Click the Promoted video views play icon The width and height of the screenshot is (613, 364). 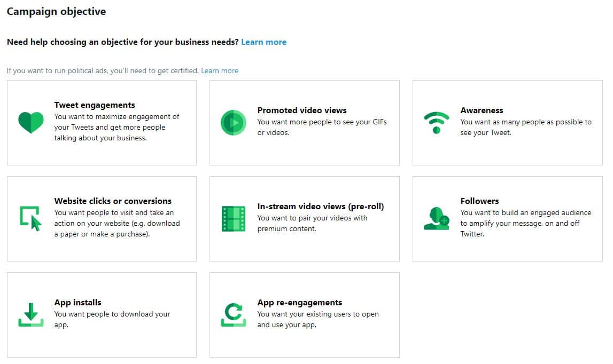click(x=233, y=122)
